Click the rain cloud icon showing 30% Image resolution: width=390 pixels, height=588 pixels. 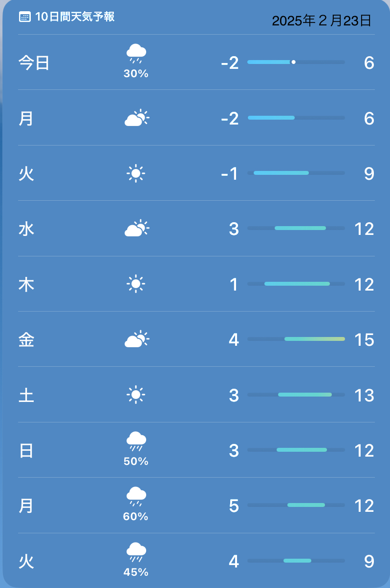[136, 53]
